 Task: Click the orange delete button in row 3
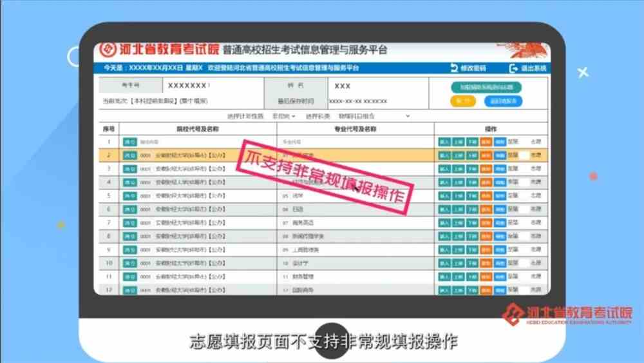click(486, 169)
